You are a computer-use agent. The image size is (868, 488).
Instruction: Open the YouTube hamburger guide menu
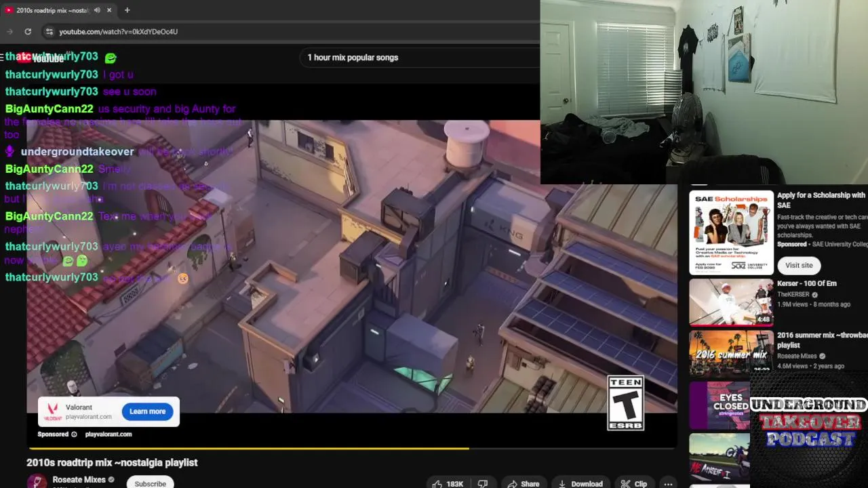(x=3, y=58)
